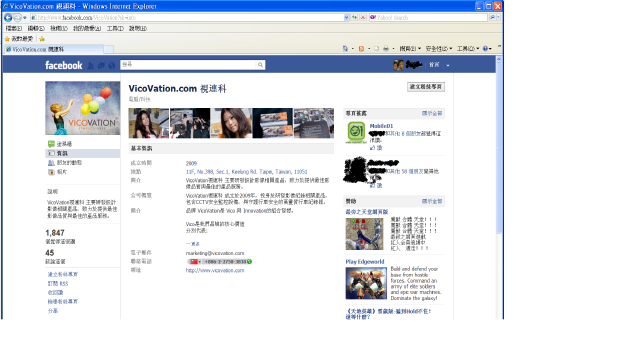Viewport: 640px width, 360px height.
Task: Open the recent pages dropdown beside Forward
Action: 25,18
